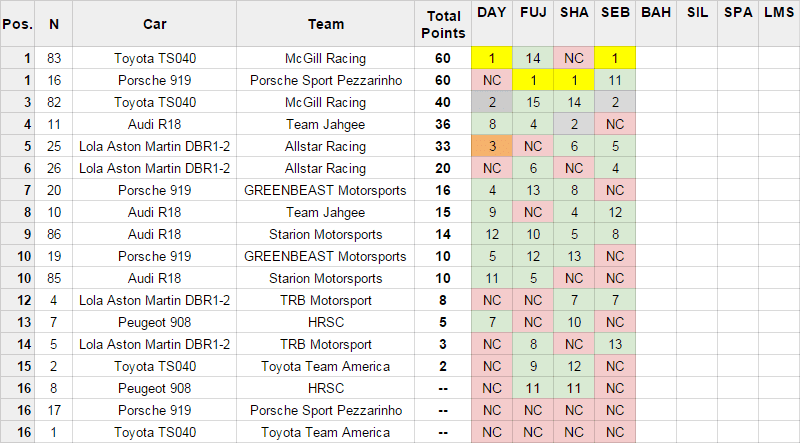This screenshot has height=443, width=800.
Task: Click the orange cell showing 3 under DAY
Action: (x=492, y=146)
